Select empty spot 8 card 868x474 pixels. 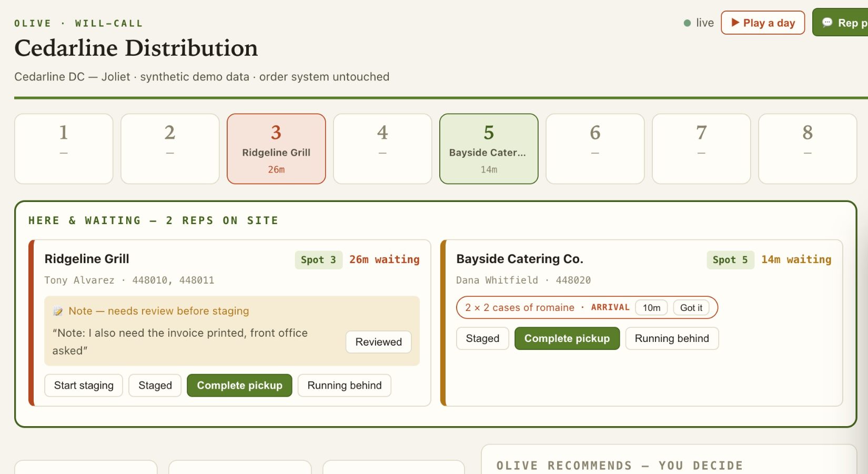[x=808, y=149]
